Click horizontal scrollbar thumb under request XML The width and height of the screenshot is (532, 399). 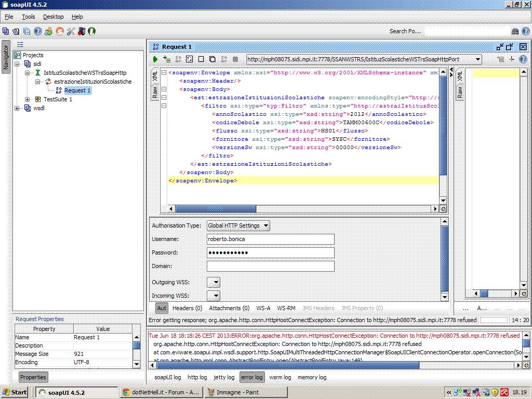pos(216,209)
